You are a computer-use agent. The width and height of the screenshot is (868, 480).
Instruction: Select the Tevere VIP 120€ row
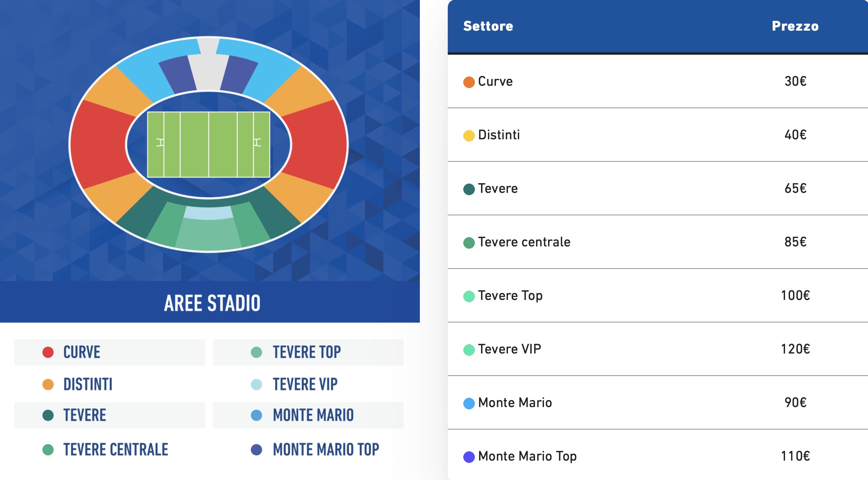(x=657, y=349)
